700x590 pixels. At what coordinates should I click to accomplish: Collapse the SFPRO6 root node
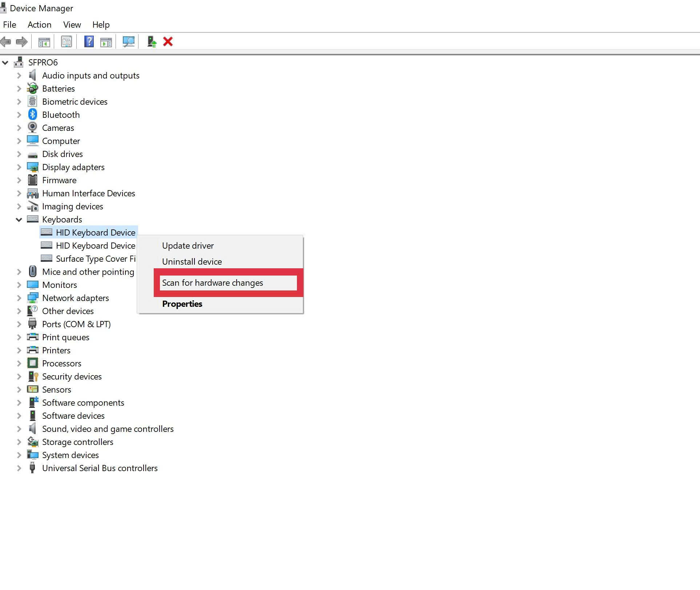tap(5, 62)
